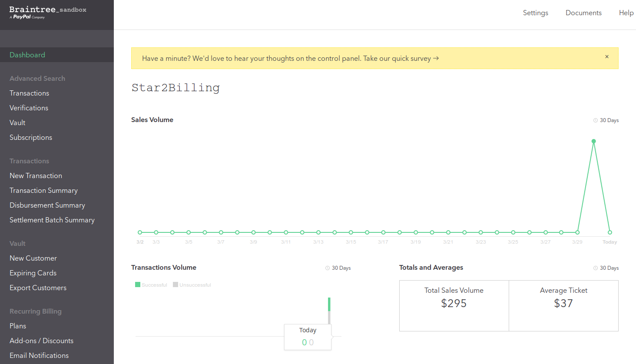
Task: Open Disbursement Summary report
Action: click(x=47, y=205)
